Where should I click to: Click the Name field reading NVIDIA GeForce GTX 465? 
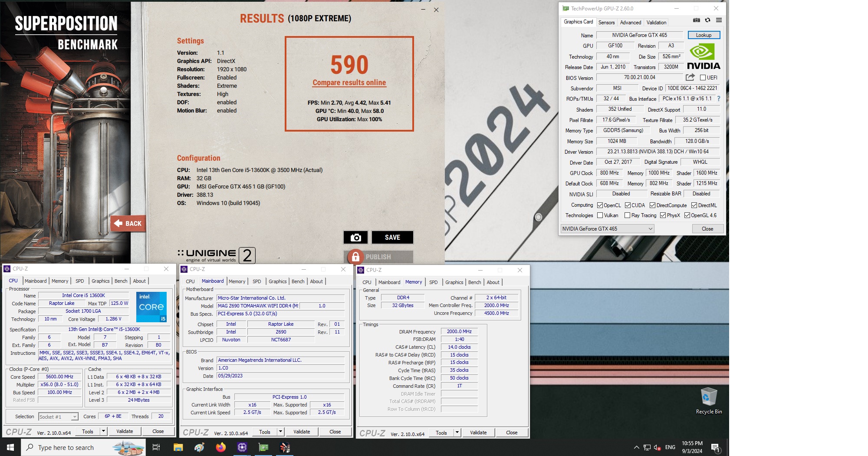coord(639,35)
